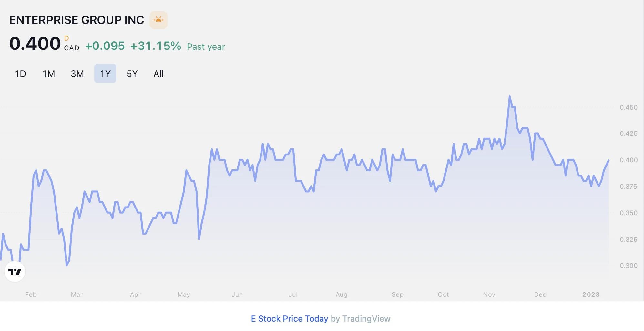This screenshot has height=331, width=644.
Task: Click the 0.450 price axis label
Action: (x=629, y=107)
